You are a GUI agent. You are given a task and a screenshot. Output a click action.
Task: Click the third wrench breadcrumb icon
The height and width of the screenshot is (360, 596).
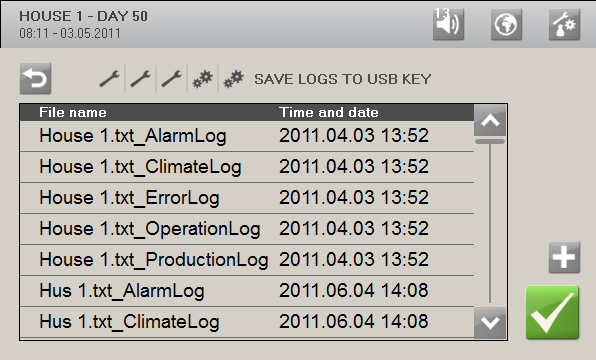171,79
